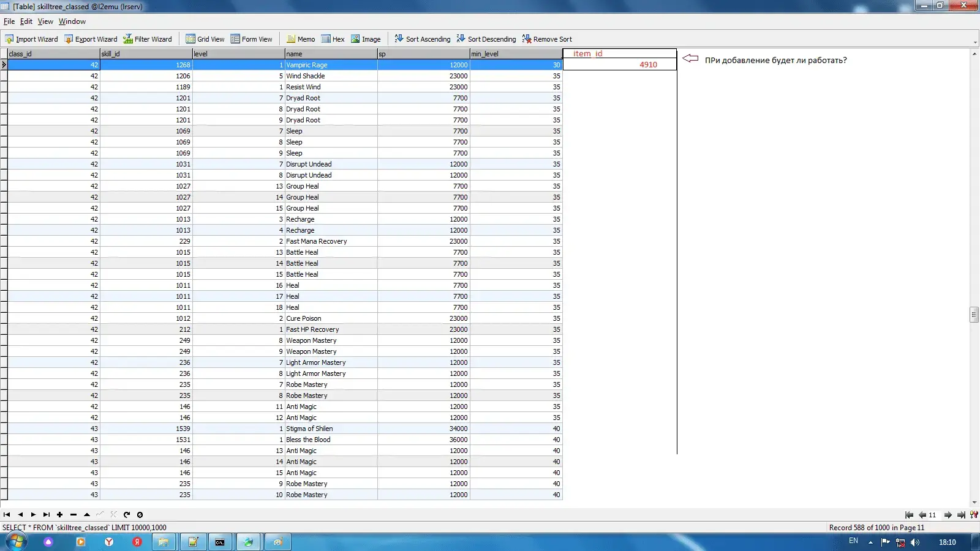This screenshot has height=551, width=980.
Task: Click the name column header
Action: [x=331, y=54]
